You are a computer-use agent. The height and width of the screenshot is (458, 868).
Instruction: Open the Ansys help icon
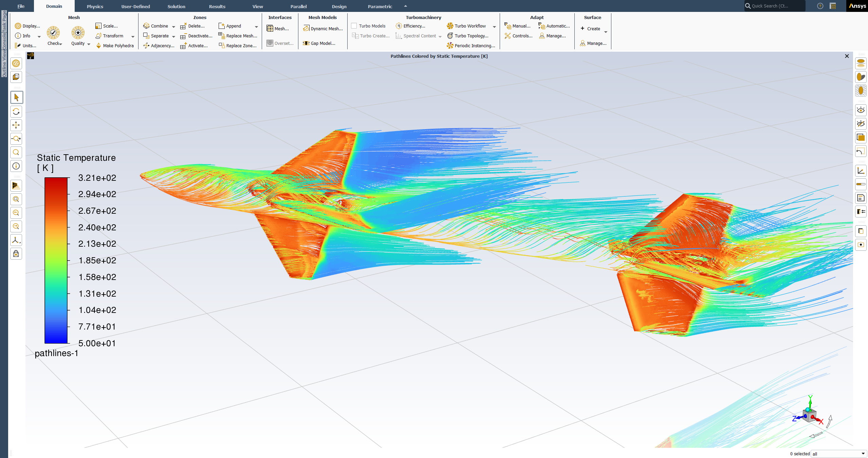[x=820, y=6]
